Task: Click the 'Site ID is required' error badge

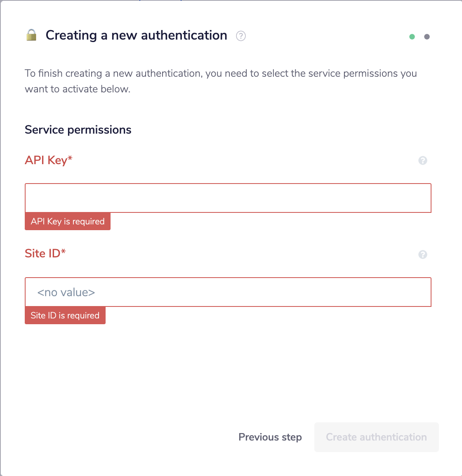Action: [65, 316]
